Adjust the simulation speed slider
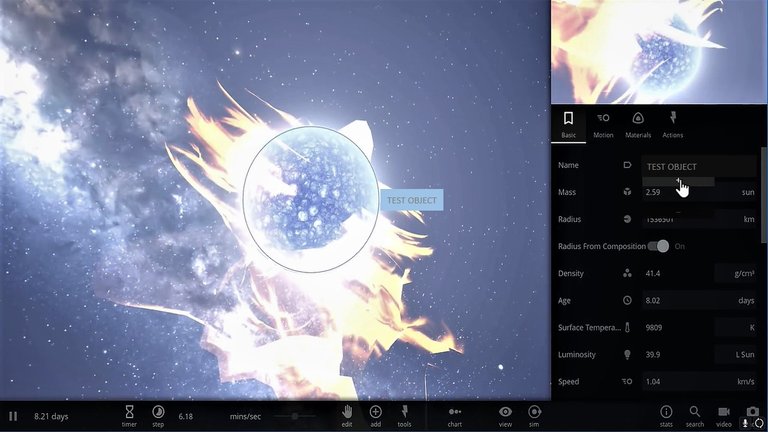Screen dimensions: 768x432 click(x=295, y=416)
